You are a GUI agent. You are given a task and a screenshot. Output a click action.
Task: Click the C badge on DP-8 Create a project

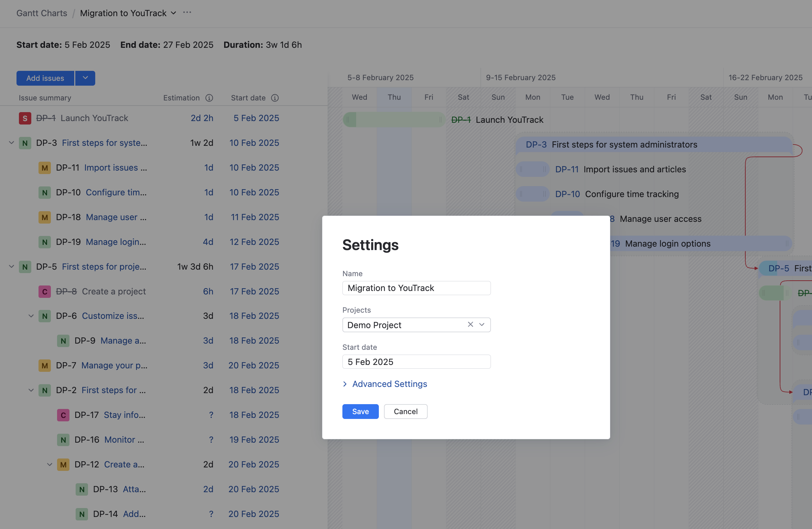click(44, 291)
